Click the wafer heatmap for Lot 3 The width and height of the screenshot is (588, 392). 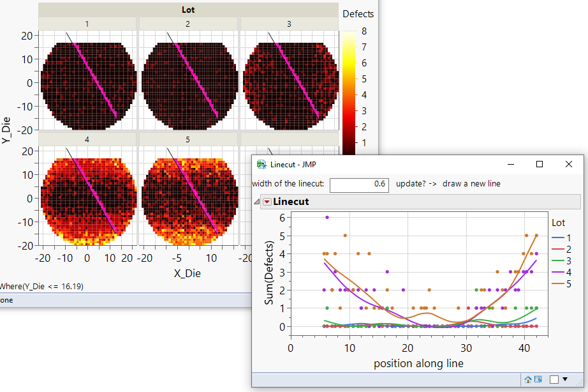coord(291,86)
